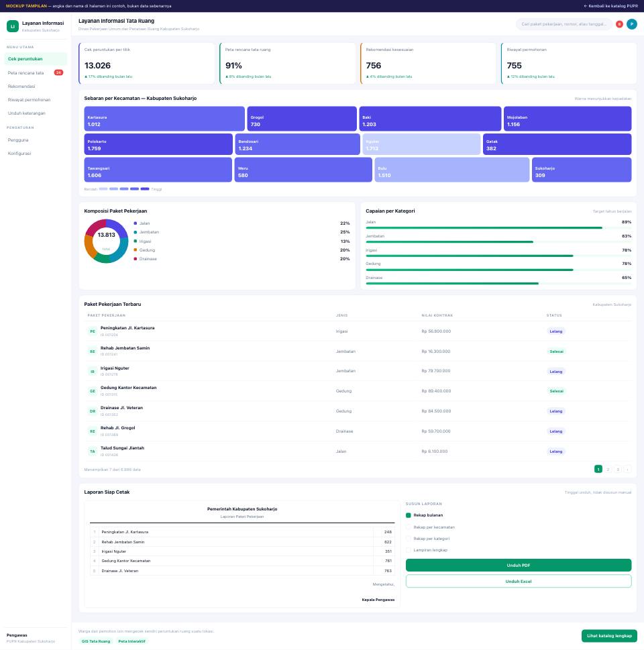Click the Rp 79.700.000 contract value
This screenshot has width=644, height=650.
pyautogui.click(x=436, y=371)
